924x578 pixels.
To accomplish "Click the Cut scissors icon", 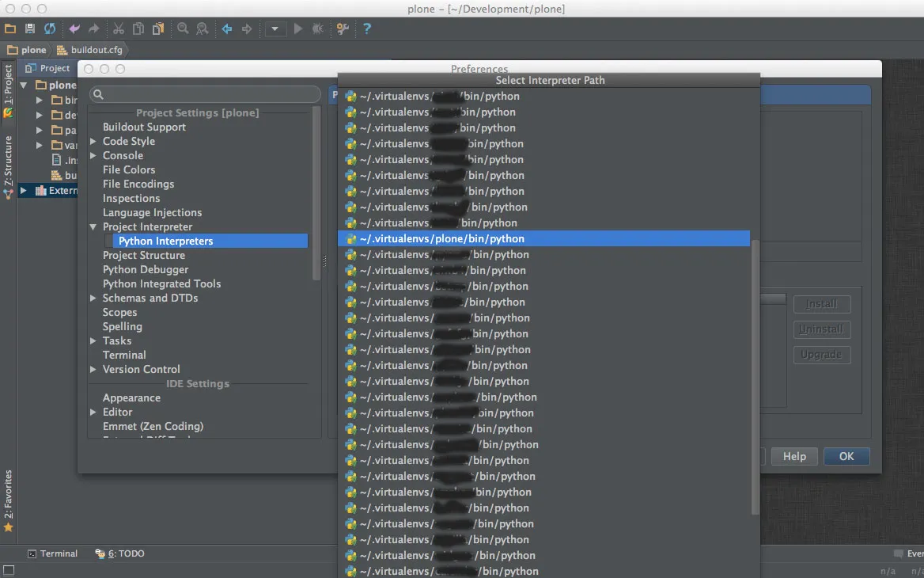I will coord(117,29).
